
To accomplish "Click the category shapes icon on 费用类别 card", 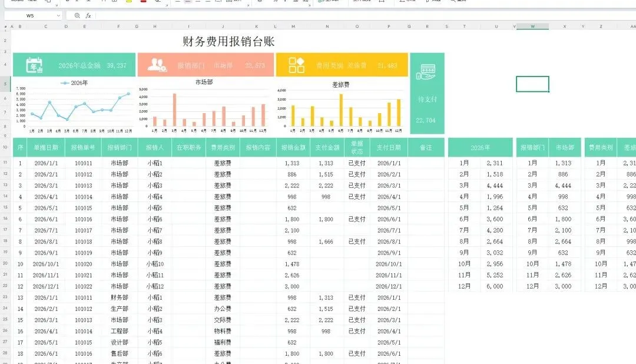I will tap(296, 65).
